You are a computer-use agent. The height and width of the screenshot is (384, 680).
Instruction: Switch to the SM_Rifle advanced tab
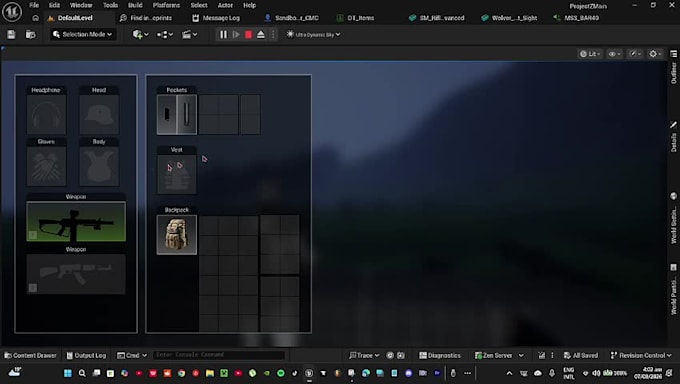tap(437, 18)
